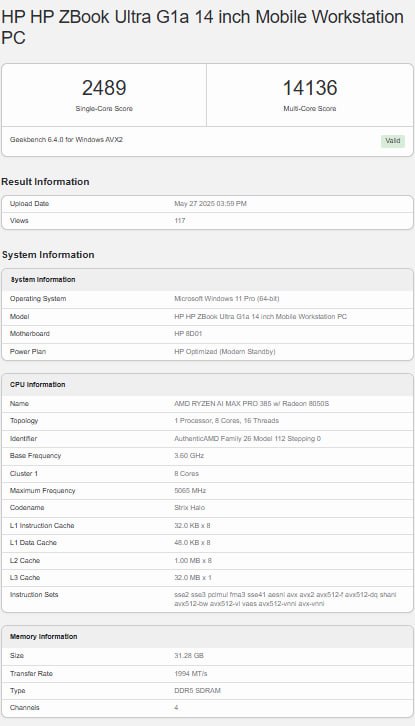The width and height of the screenshot is (415, 726).
Task: Click the AuthenticAMD Family 26 identifier
Action: click(247, 438)
